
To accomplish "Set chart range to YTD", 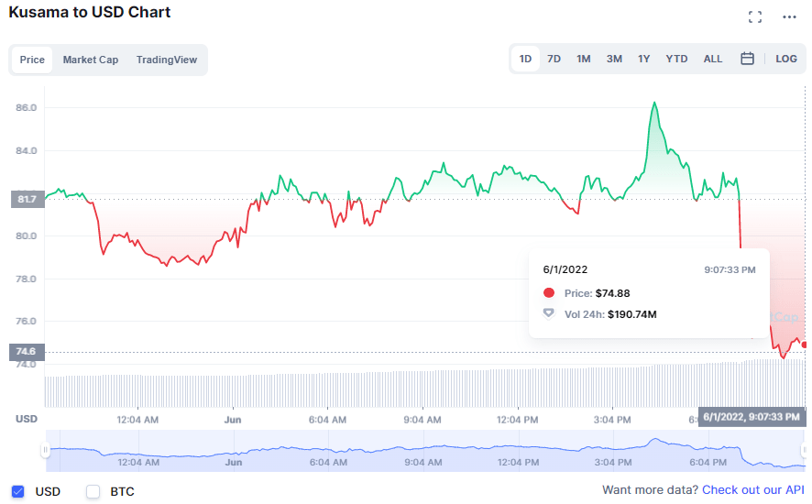I will [x=676, y=59].
